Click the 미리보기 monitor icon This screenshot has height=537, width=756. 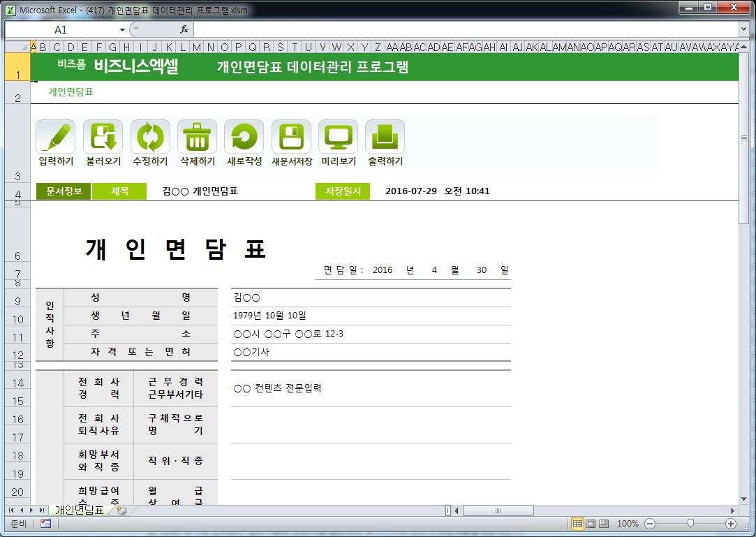tap(339, 138)
